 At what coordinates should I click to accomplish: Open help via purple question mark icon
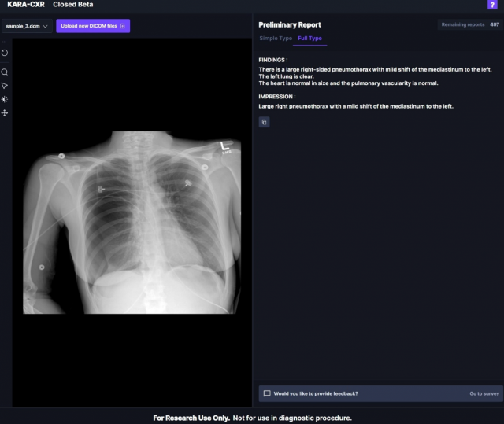point(492,5)
